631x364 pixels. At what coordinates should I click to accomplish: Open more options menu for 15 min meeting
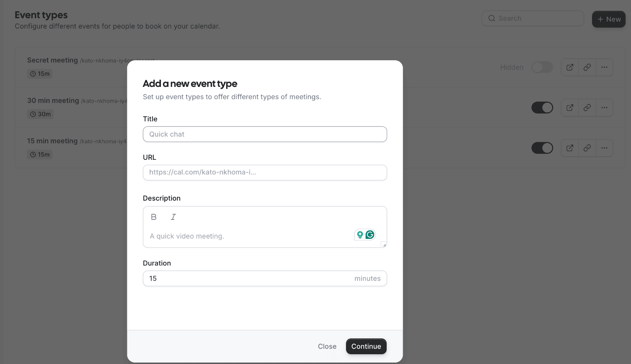click(604, 148)
